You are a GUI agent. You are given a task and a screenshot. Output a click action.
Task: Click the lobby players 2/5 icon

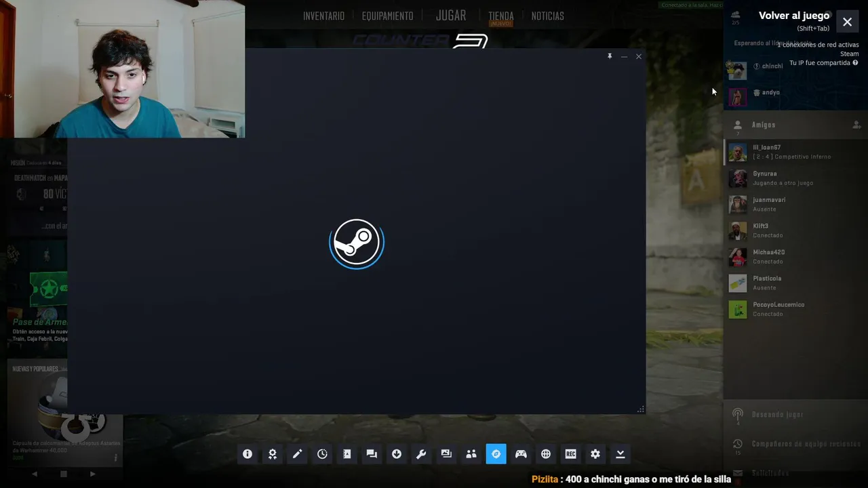point(736,17)
